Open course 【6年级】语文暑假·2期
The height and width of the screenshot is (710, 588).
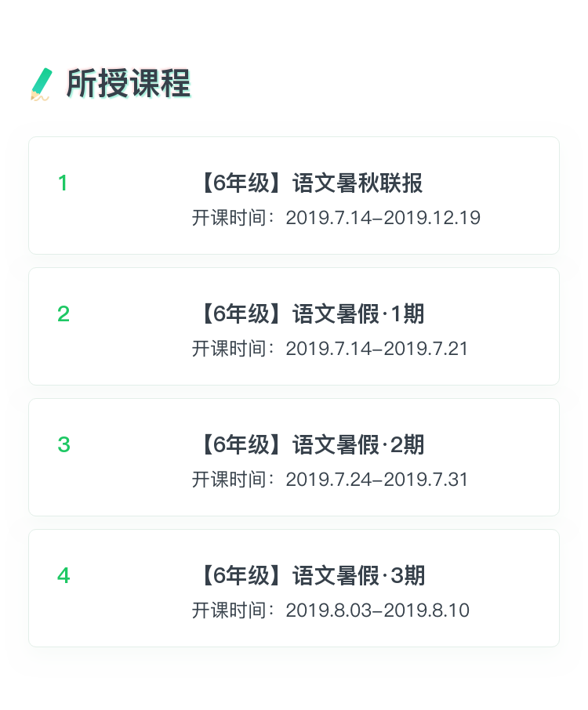[x=312, y=444]
